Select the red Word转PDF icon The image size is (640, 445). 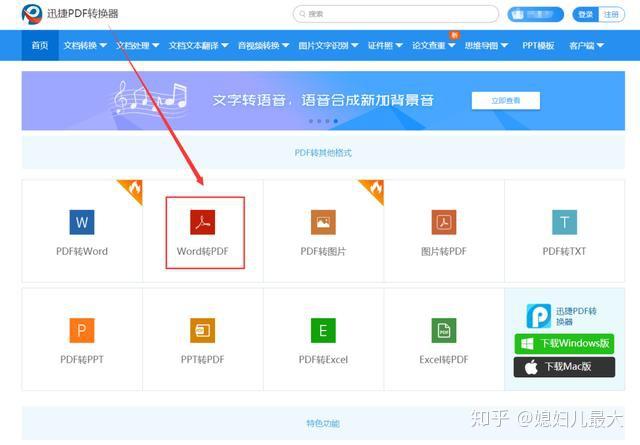pyautogui.click(x=202, y=222)
